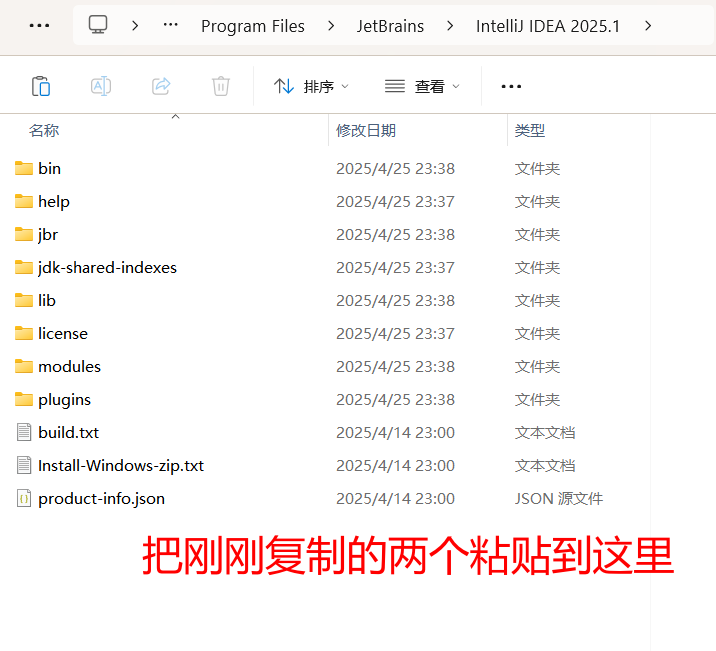Select the Install-Windows-zip.txt file icon
This screenshot has height=651, width=716.
[x=24, y=465]
